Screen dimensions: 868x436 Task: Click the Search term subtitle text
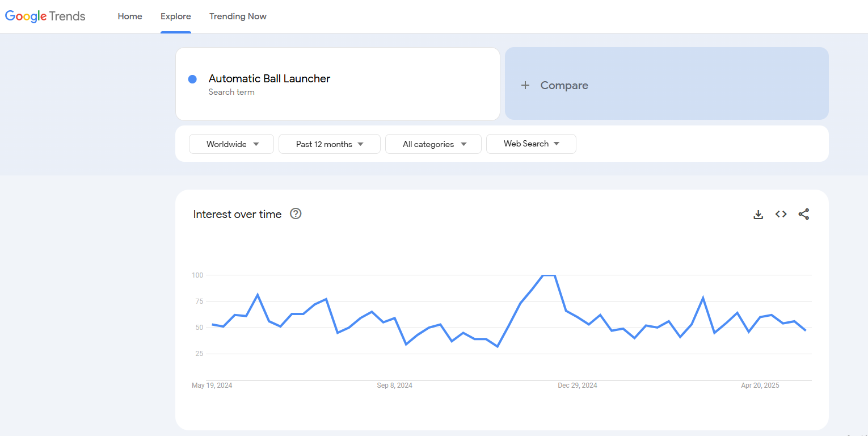(x=231, y=92)
